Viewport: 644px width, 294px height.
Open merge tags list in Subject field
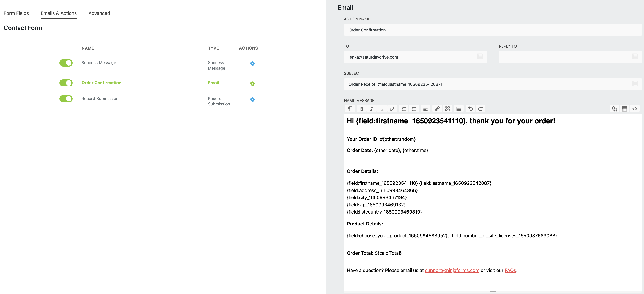coord(635,84)
